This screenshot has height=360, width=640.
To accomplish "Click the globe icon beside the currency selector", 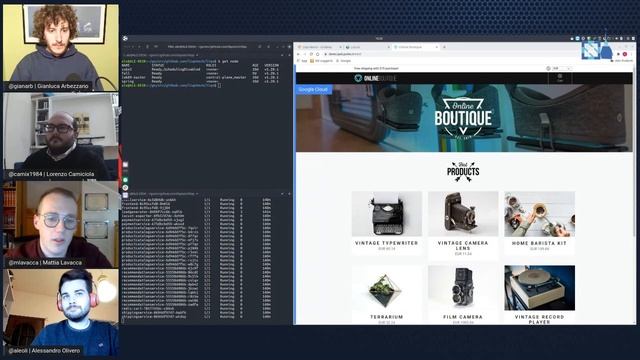I will [x=548, y=68].
